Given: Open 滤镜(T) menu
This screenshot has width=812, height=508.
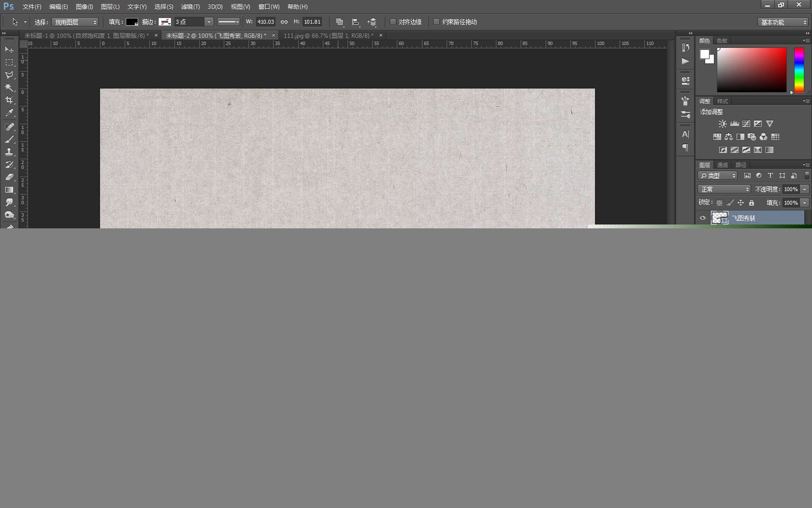Looking at the screenshot, I should pos(190,7).
